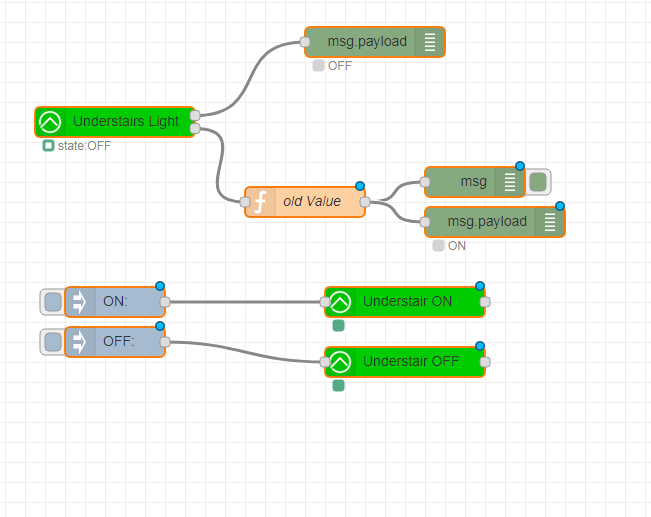Click Understair ON input port
Viewport: 651px width, 517px height.
click(325, 302)
